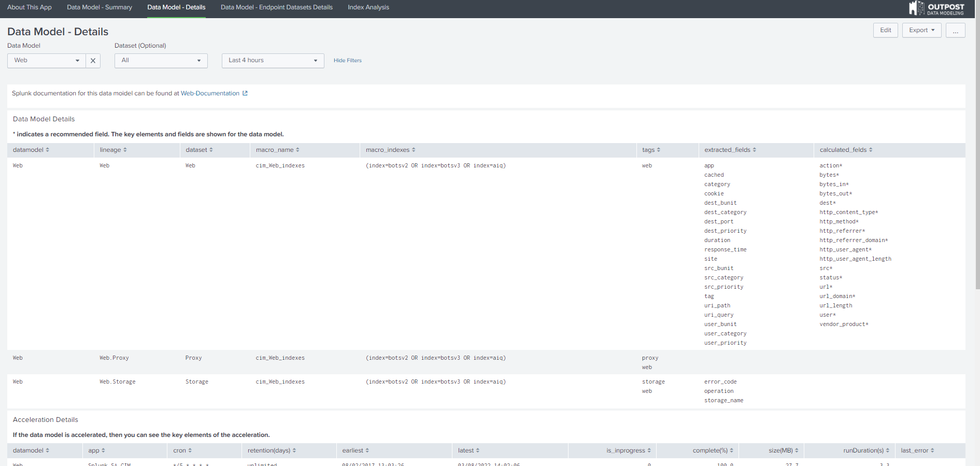Screen dimensions: 980x466
Task: Click the http_content_type* calculated field
Action: (x=849, y=213)
